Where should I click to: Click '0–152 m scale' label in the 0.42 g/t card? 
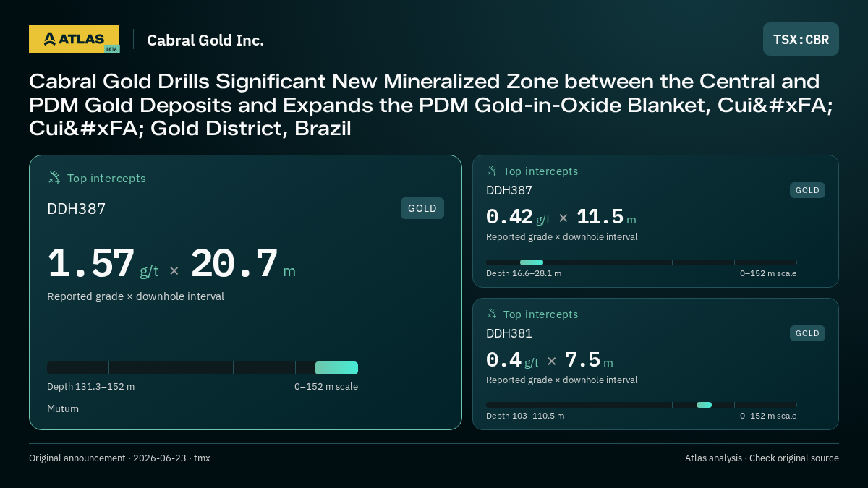[768, 273]
